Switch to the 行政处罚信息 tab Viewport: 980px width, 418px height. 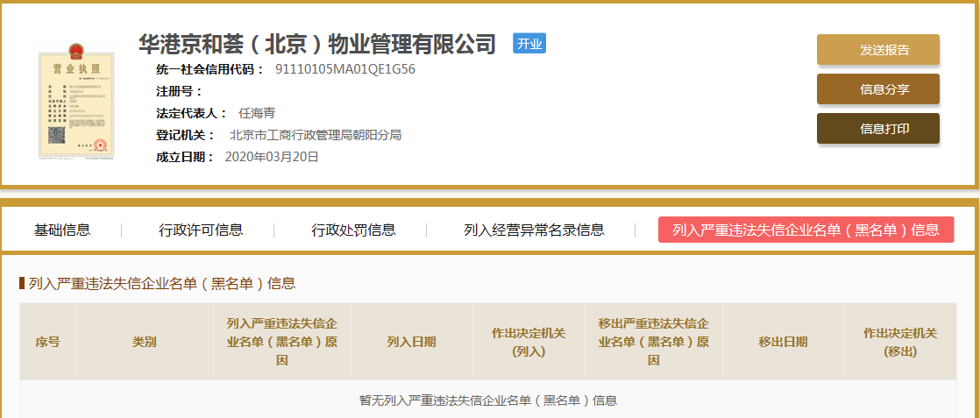pos(353,230)
